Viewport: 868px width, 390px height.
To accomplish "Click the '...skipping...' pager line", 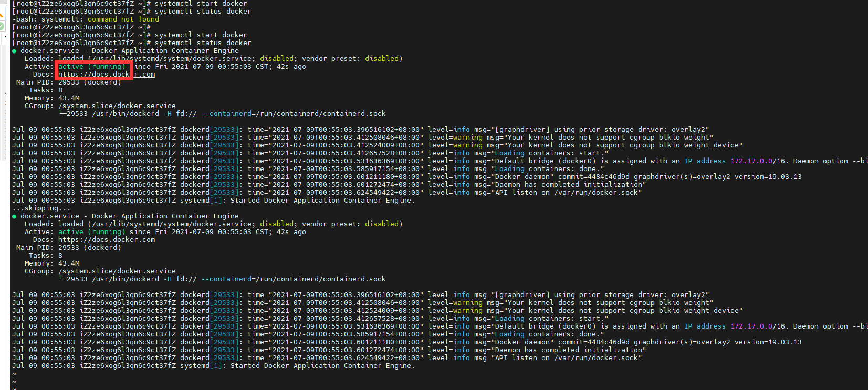I will click(x=41, y=208).
